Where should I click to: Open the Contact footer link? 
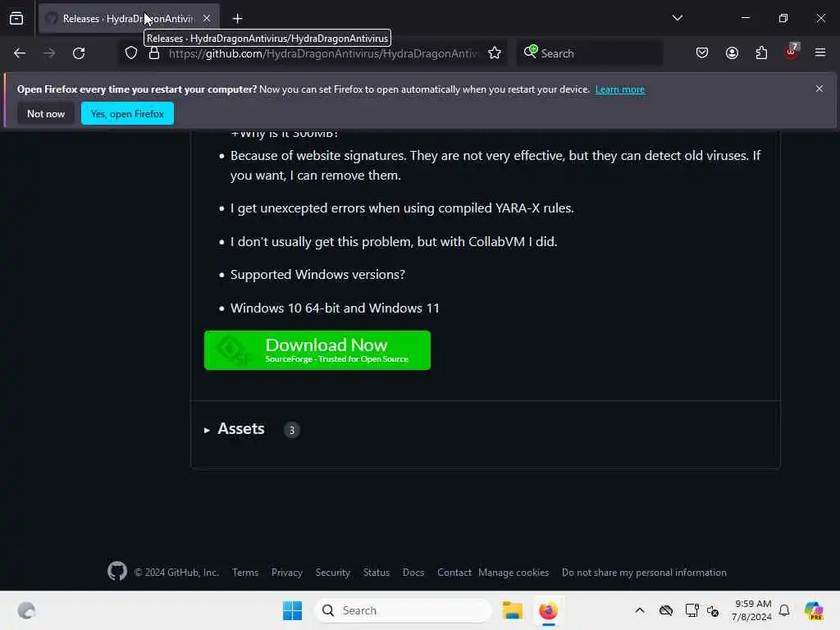point(454,573)
